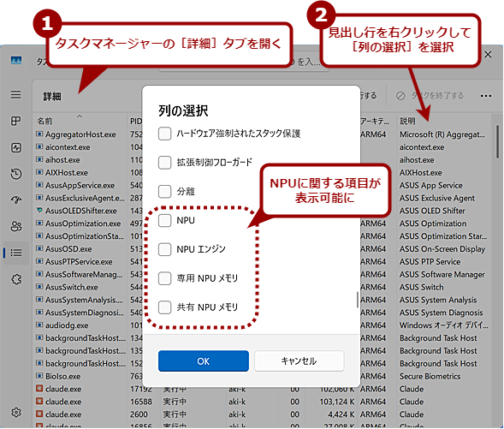Open the Startup apps icon in sidebar
This screenshot has height=429, width=504.
pos(16,200)
